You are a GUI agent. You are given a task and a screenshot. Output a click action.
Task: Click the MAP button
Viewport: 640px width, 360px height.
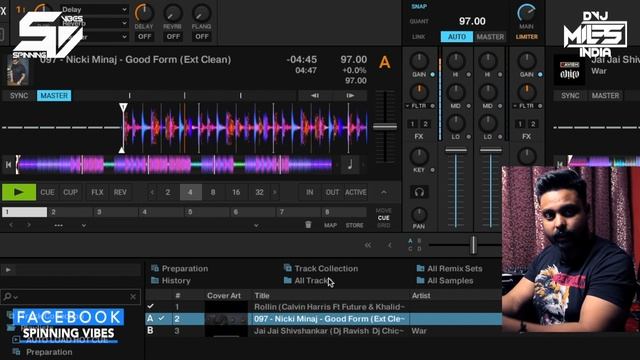(330, 225)
